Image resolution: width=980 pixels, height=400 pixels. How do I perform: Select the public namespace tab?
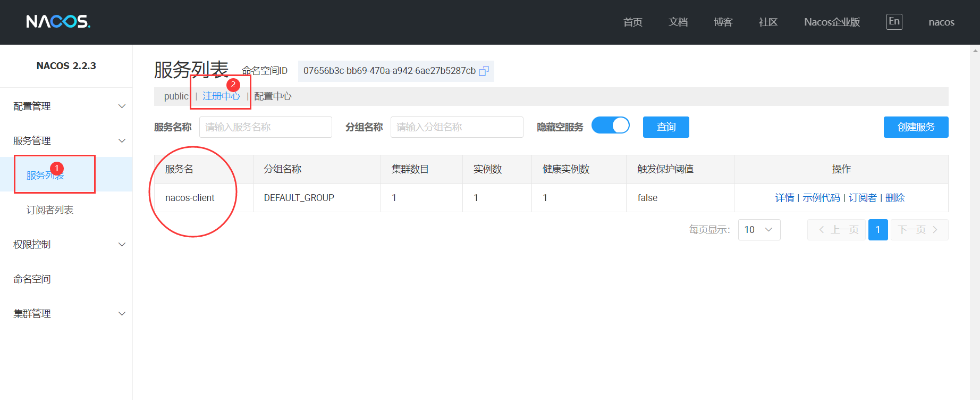pos(176,96)
